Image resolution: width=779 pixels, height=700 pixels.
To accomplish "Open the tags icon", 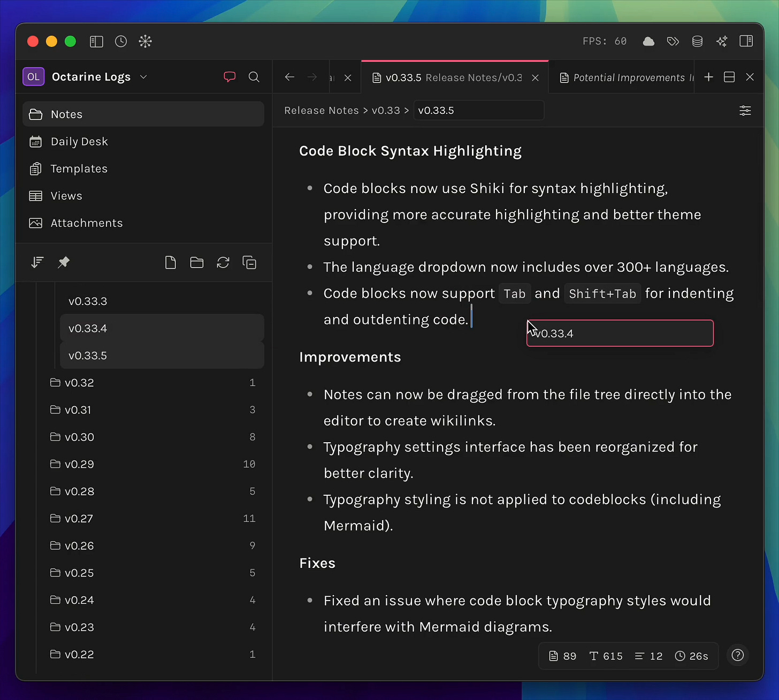I will pos(673,42).
